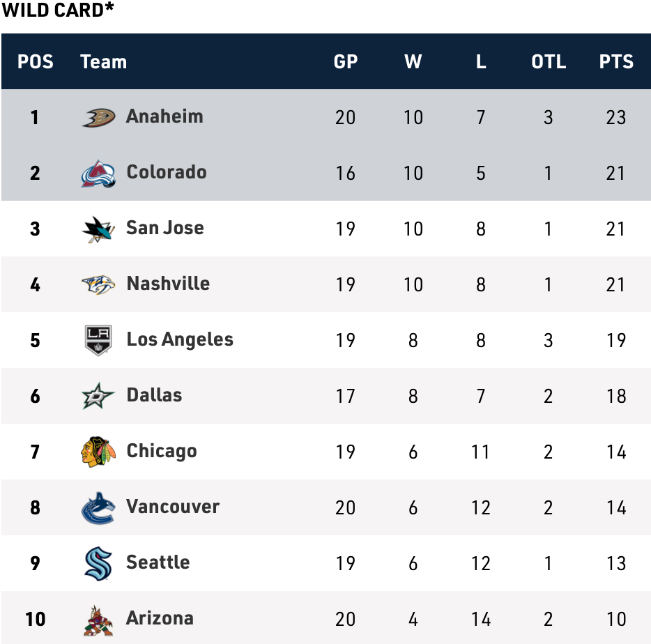Click the POS column header

36,61
